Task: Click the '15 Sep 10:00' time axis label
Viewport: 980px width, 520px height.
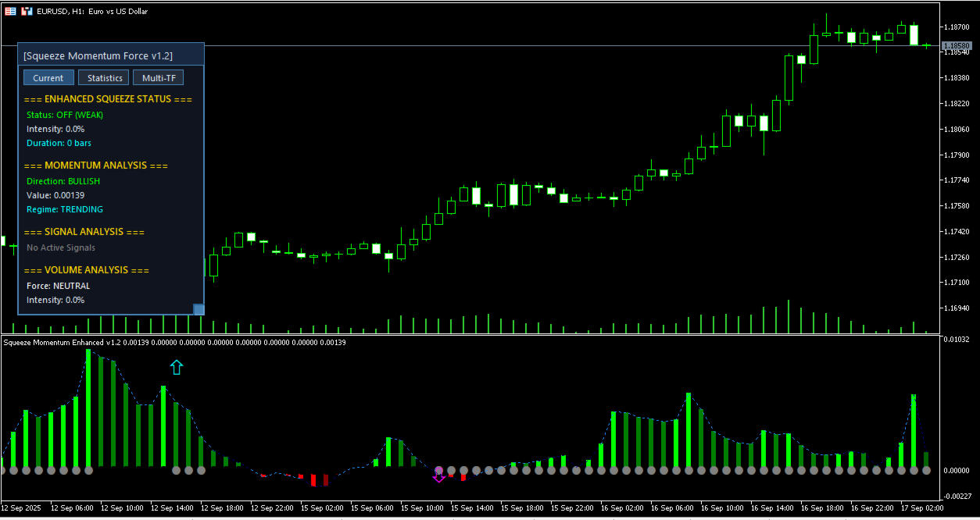Action: pos(424,508)
